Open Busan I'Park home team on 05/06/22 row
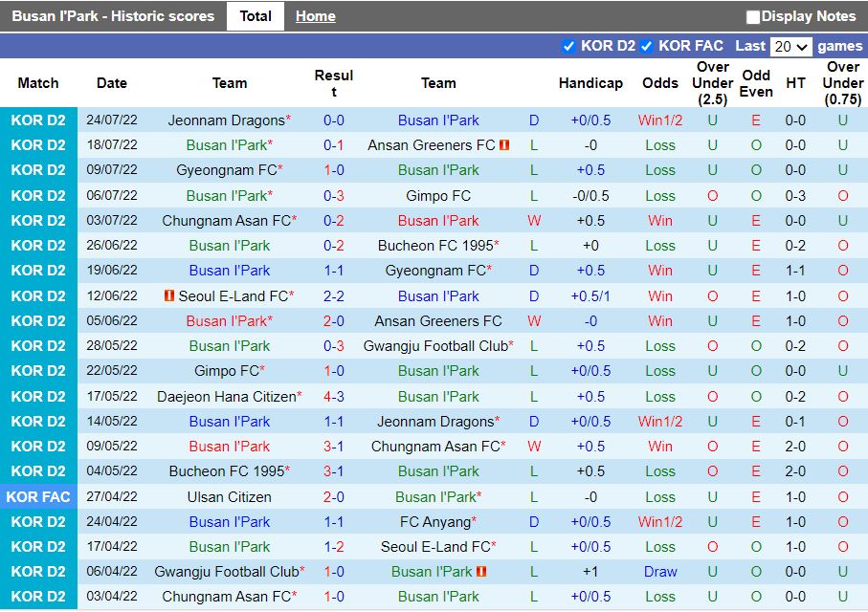This screenshot has height=612, width=868. pos(229,321)
